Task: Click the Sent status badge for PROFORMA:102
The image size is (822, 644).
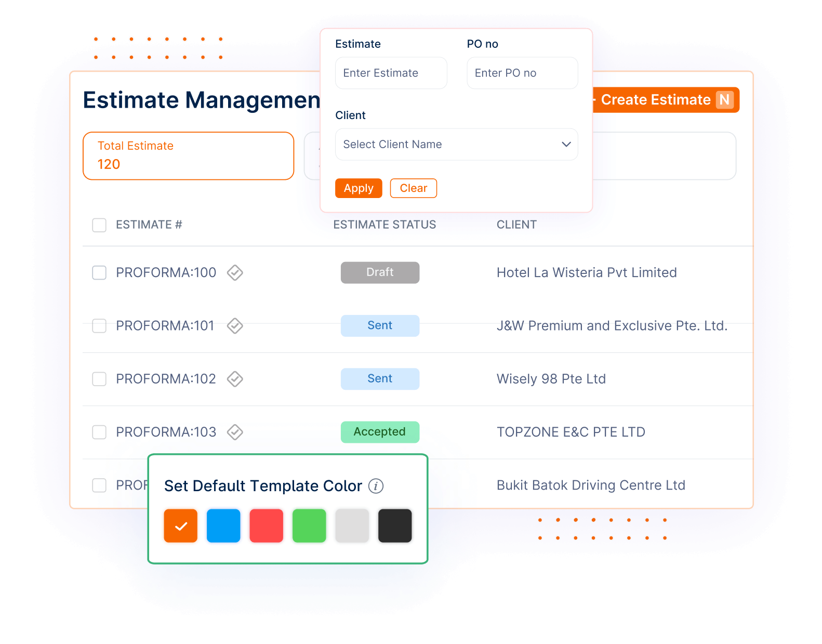Action: click(x=380, y=379)
